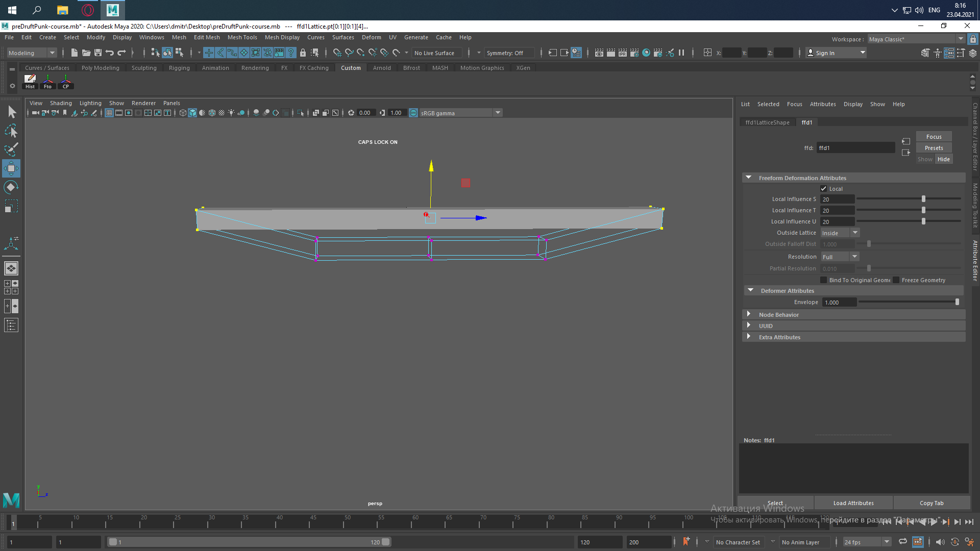Open the Outside Lattice dropdown

click(x=840, y=233)
